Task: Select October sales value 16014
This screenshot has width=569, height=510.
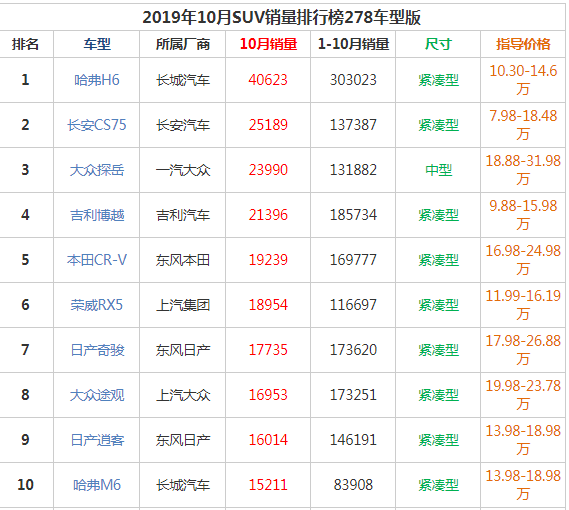Action: point(268,440)
